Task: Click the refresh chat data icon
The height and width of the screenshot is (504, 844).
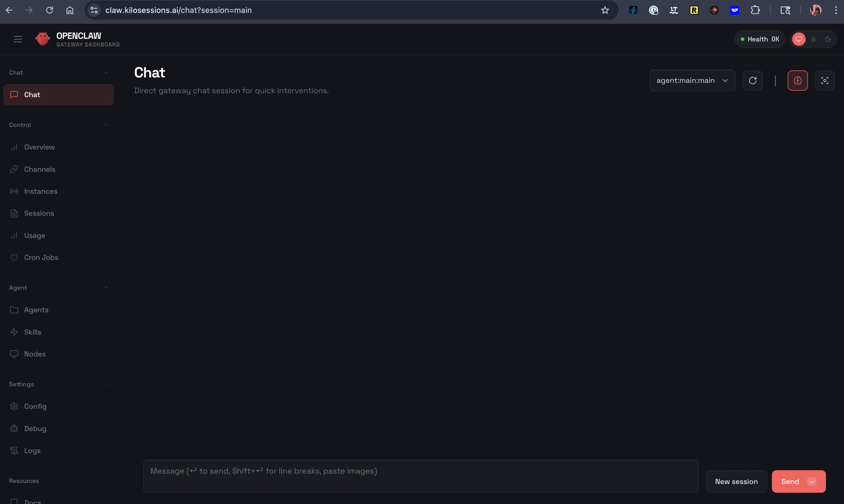Action: [752, 81]
